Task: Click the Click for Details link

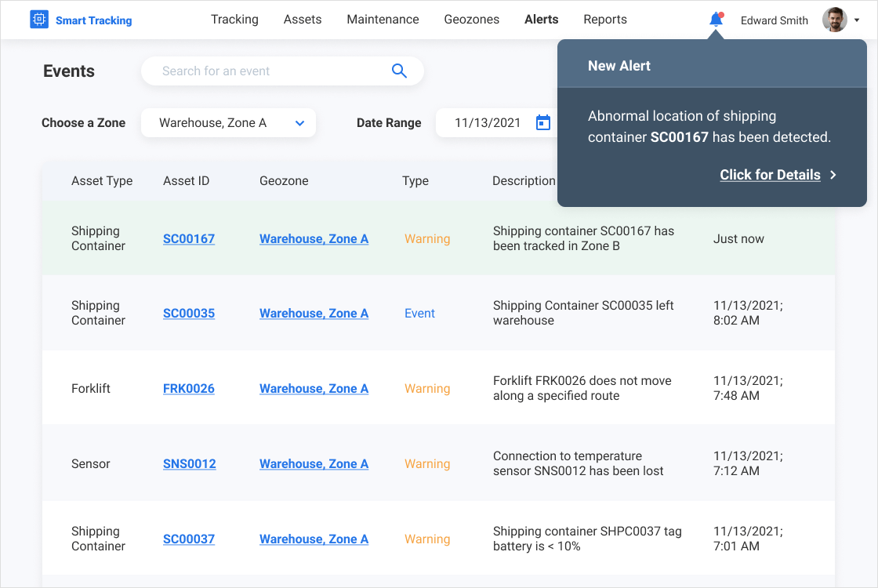Action: click(770, 175)
